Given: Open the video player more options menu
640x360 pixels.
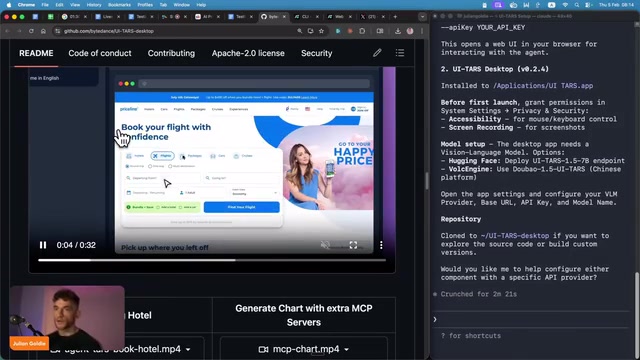Looking at the screenshot, I should pyautogui.click(x=381, y=245).
